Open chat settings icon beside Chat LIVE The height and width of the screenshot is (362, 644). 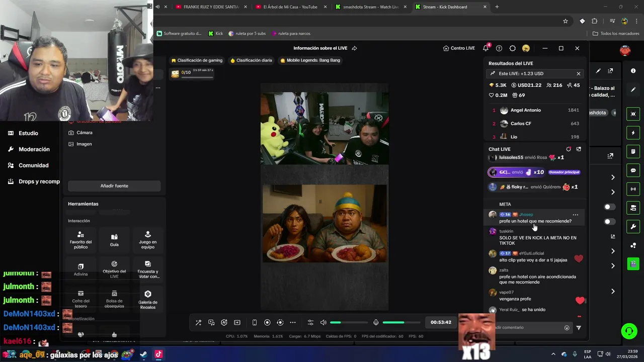[569, 149]
